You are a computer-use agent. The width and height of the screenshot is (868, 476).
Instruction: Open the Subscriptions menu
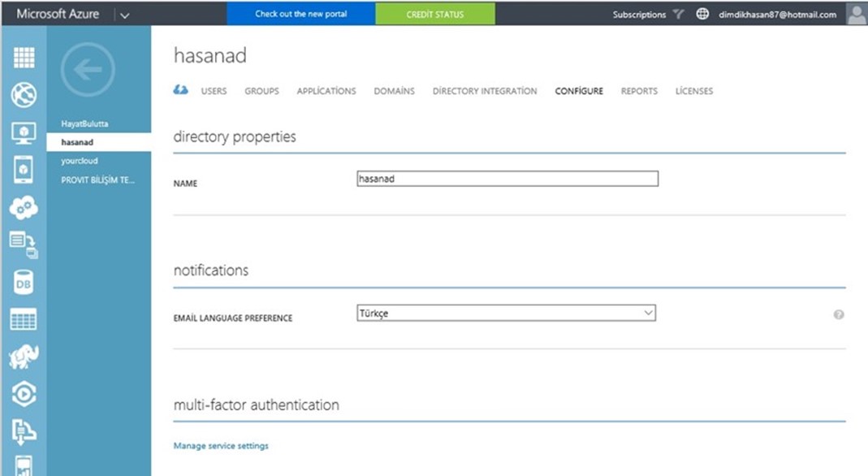639,15
